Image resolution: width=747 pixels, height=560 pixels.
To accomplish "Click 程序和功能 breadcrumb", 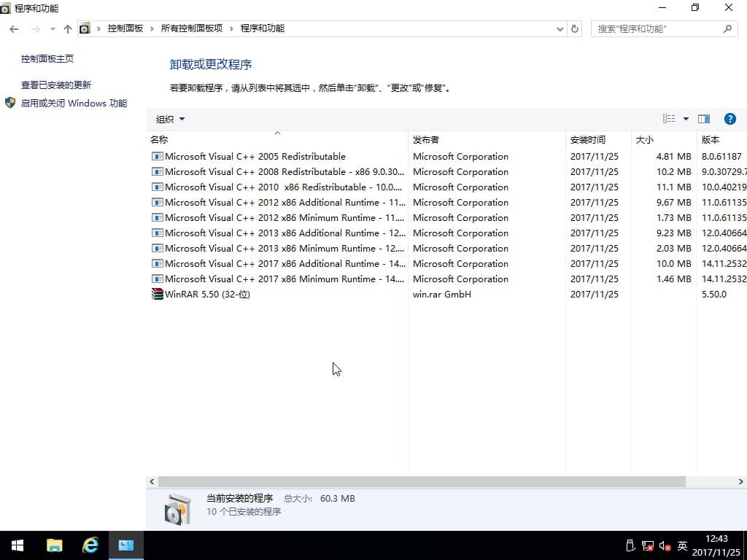I will [263, 28].
